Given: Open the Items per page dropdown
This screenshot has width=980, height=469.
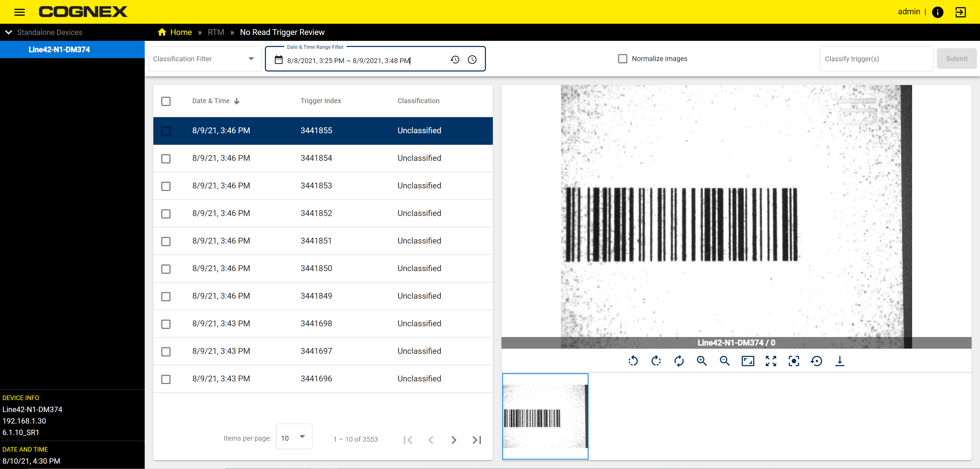Looking at the screenshot, I should (x=294, y=437).
